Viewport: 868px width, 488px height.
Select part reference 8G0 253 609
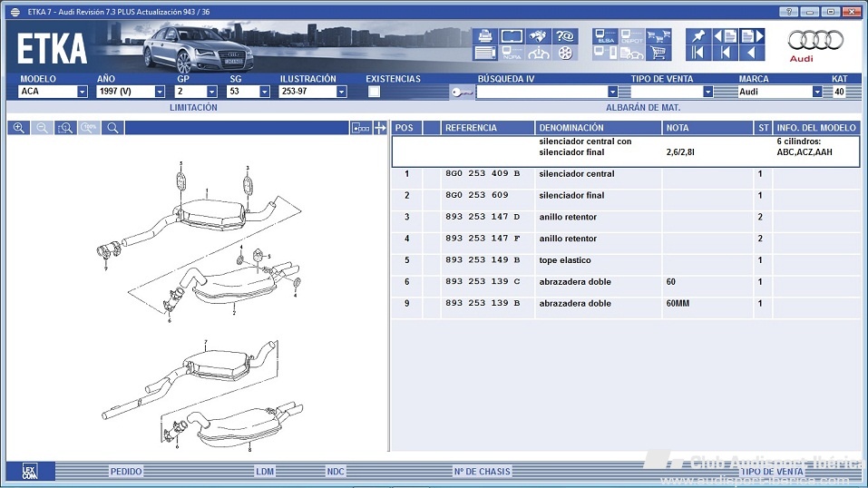click(476, 195)
